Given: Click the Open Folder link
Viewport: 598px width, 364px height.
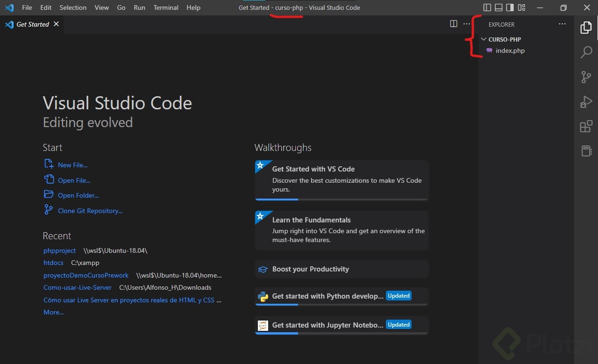Looking at the screenshot, I should tap(78, 195).
